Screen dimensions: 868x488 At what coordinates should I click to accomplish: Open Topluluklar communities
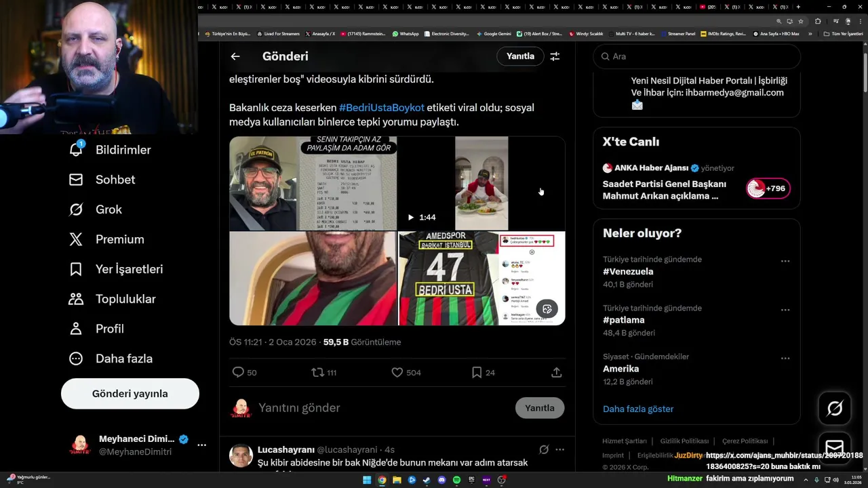112,299
